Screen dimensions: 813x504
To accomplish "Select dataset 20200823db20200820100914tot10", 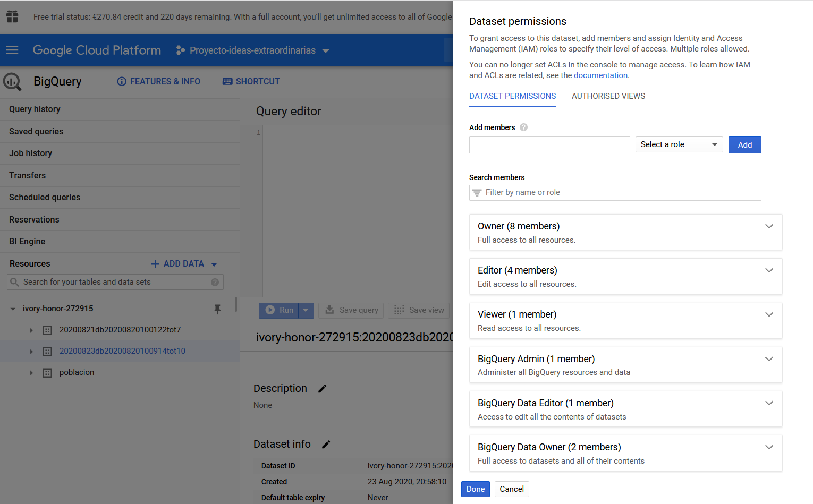I will point(122,351).
